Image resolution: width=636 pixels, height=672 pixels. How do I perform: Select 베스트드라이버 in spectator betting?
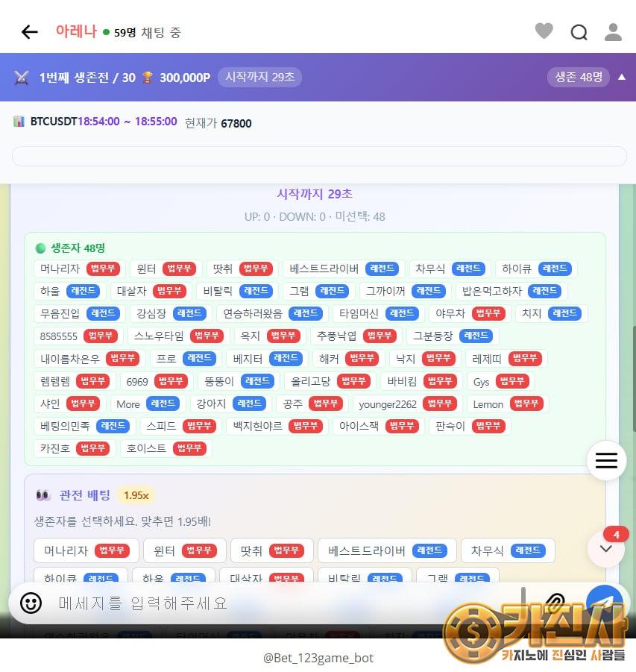tap(385, 550)
